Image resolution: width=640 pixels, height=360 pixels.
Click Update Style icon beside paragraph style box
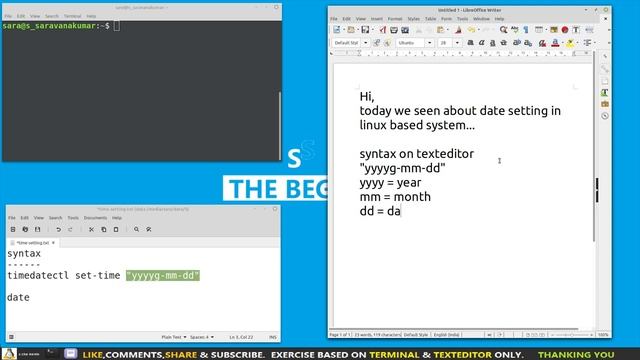coord(376,42)
